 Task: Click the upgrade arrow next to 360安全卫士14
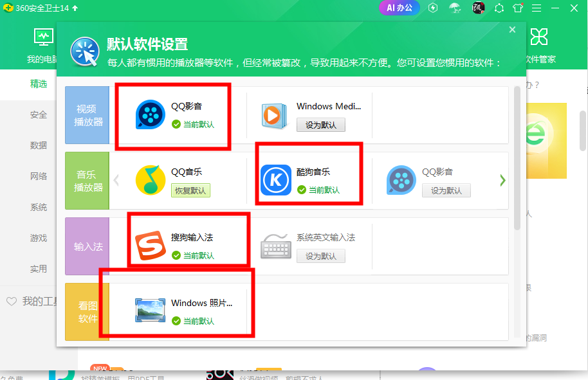[75, 8]
